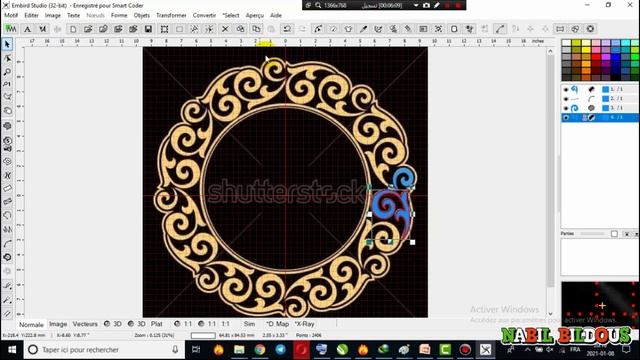Open Telegram from the taskbar
The width and height of the screenshot is (640, 360).
280,349
